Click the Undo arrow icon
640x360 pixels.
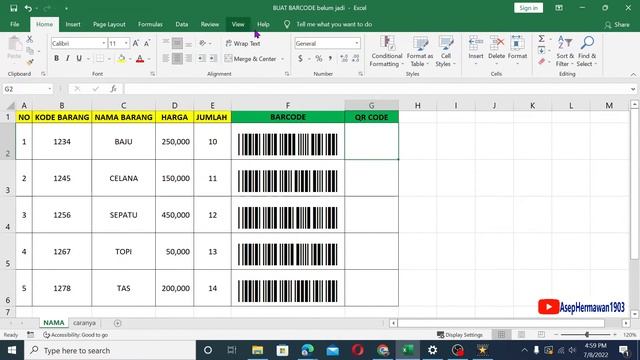[28, 8]
